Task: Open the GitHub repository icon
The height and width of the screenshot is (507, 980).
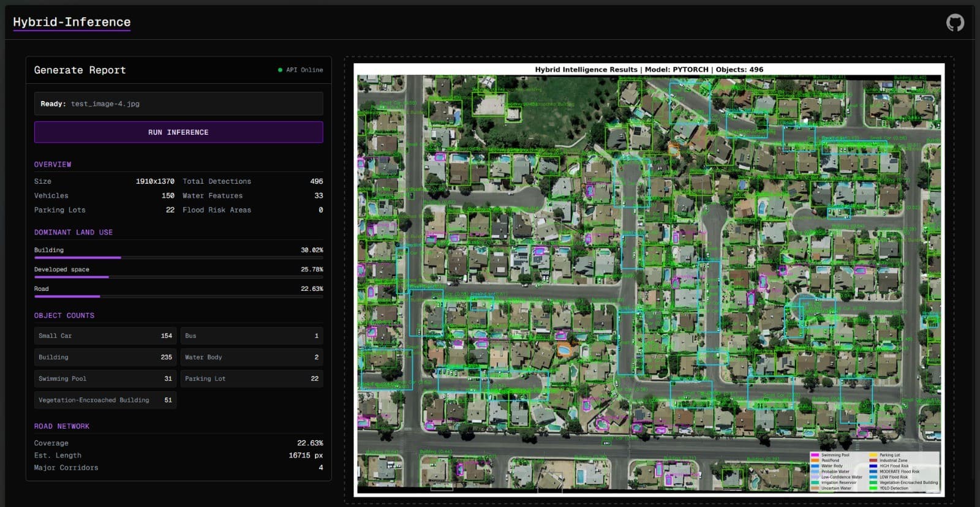Action: 955,23
